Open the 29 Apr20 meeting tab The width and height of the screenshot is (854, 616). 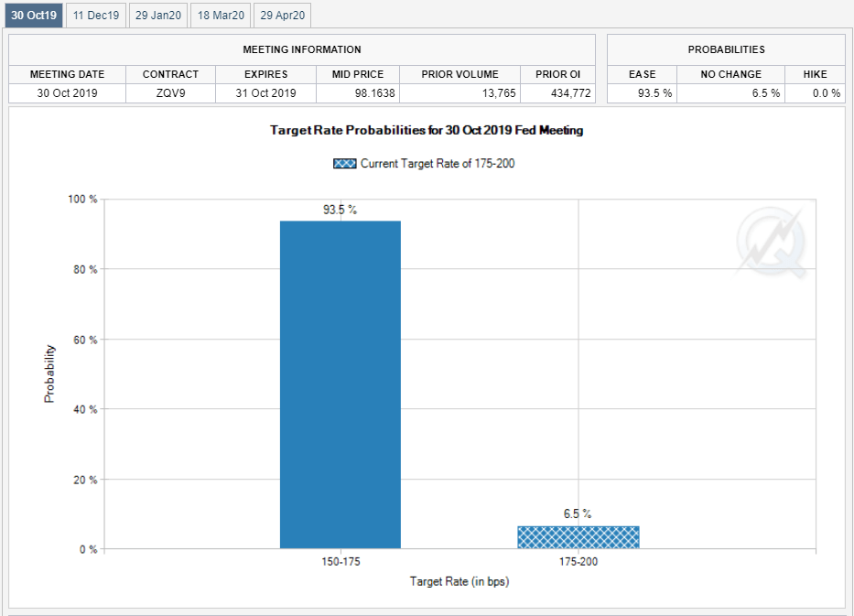coord(282,16)
